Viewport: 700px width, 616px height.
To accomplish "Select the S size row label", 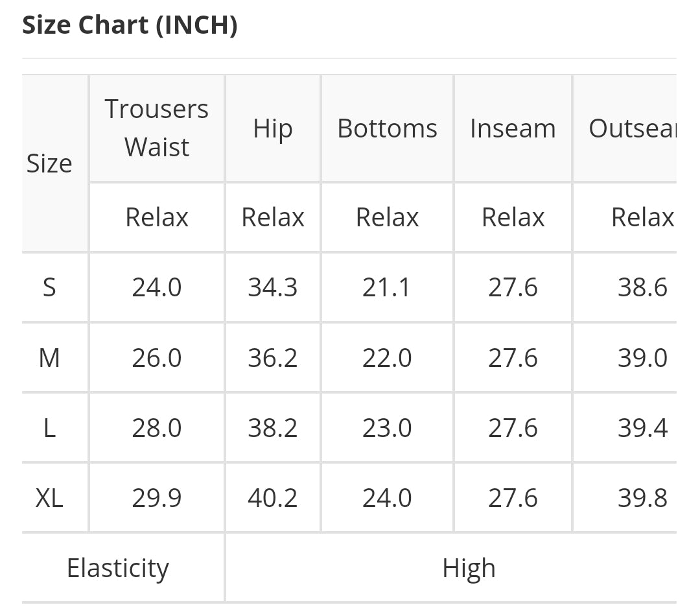I will coord(49,287).
